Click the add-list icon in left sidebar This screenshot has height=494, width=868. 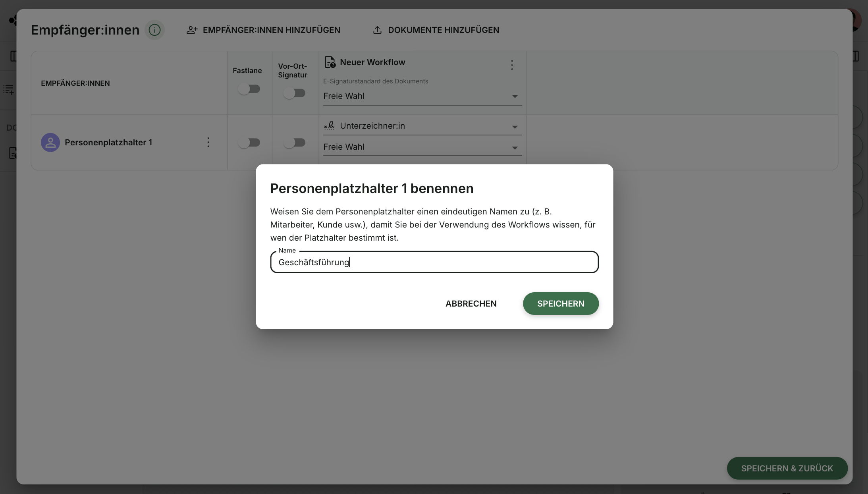point(8,90)
